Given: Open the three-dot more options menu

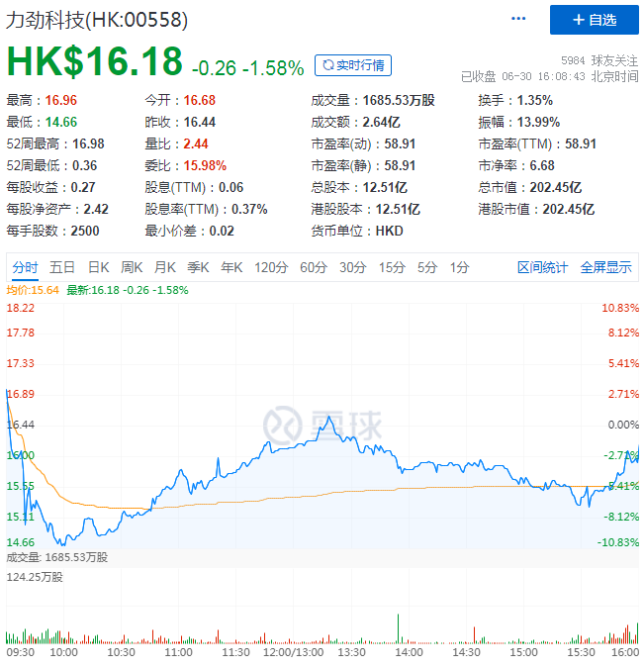Looking at the screenshot, I should (518, 18).
